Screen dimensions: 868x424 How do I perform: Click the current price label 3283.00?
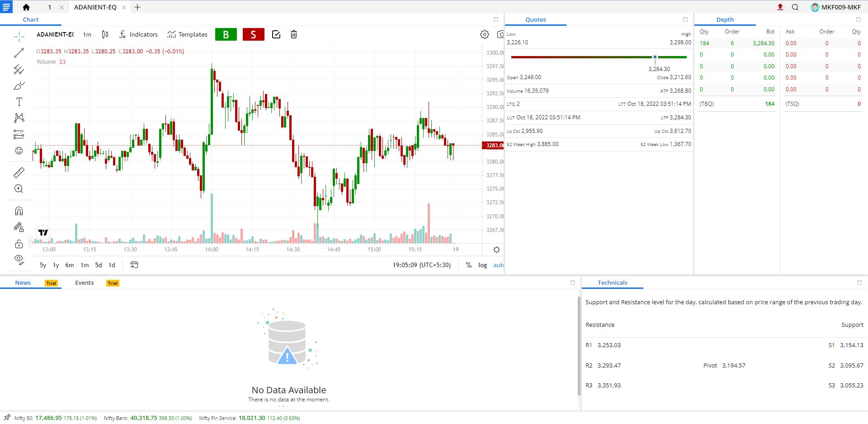click(493, 145)
